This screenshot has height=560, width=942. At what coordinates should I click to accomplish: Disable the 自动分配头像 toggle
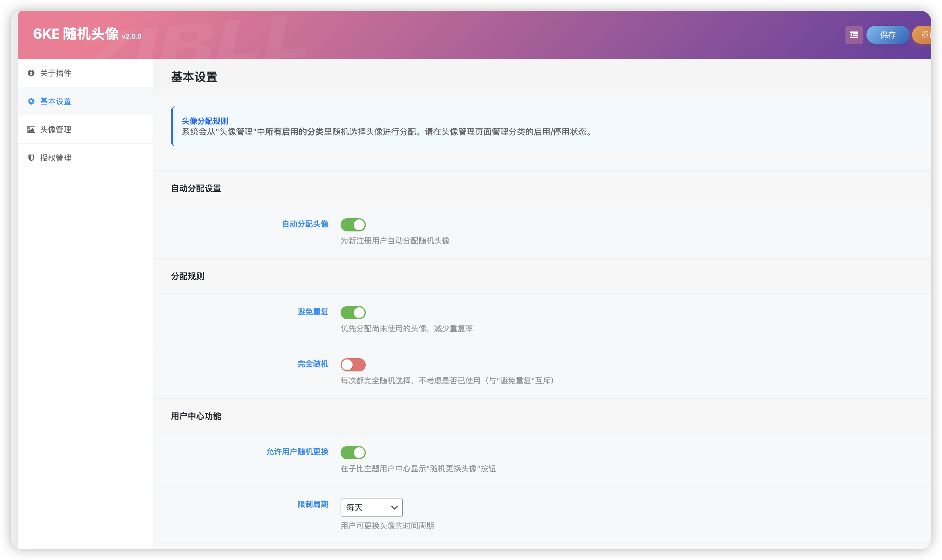coord(353,225)
